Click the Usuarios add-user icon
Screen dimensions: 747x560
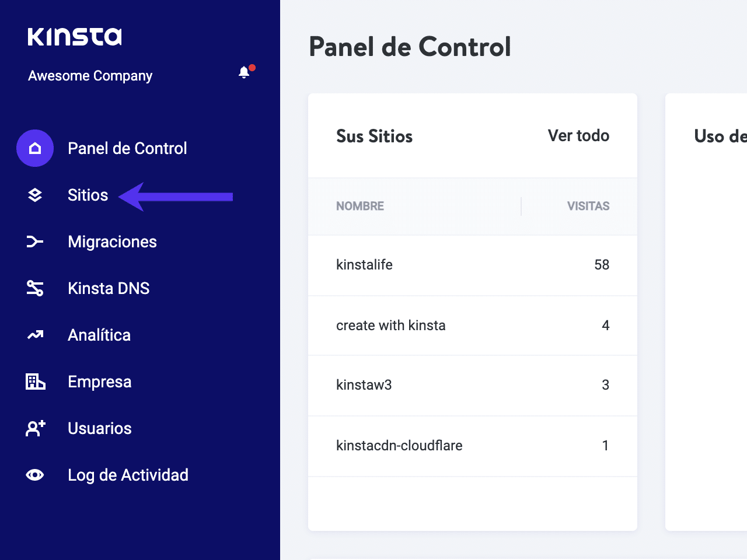click(35, 428)
